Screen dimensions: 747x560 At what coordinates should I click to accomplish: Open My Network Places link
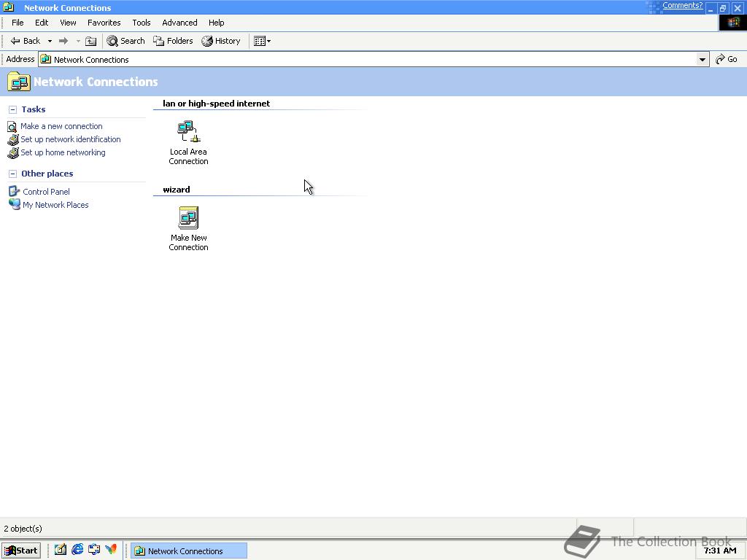pos(55,205)
